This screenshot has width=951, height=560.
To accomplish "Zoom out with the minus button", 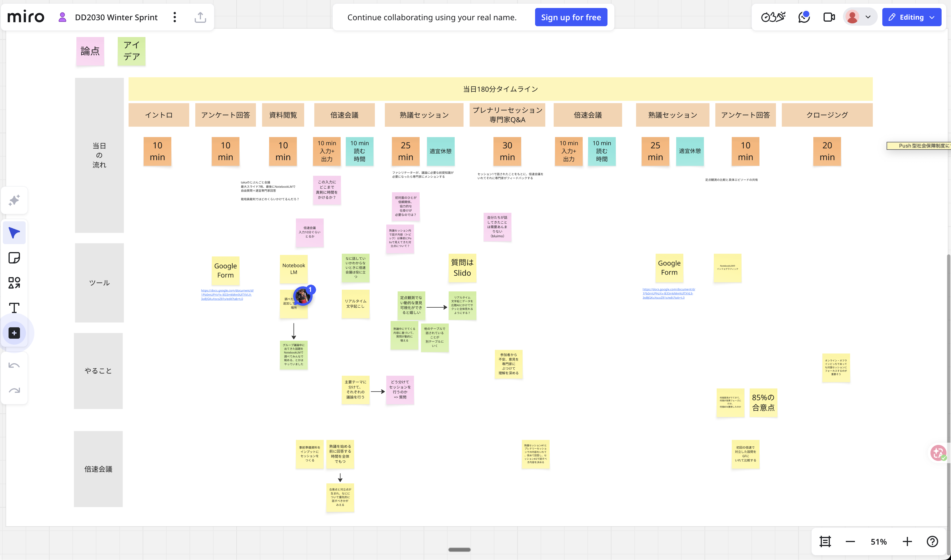I will pyautogui.click(x=850, y=541).
